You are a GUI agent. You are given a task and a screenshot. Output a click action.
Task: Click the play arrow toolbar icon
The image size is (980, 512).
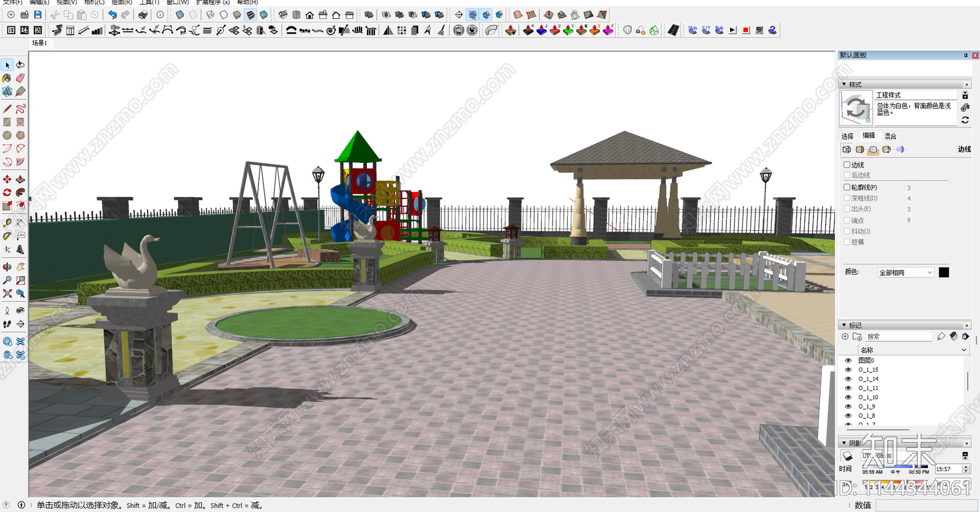click(x=733, y=30)
